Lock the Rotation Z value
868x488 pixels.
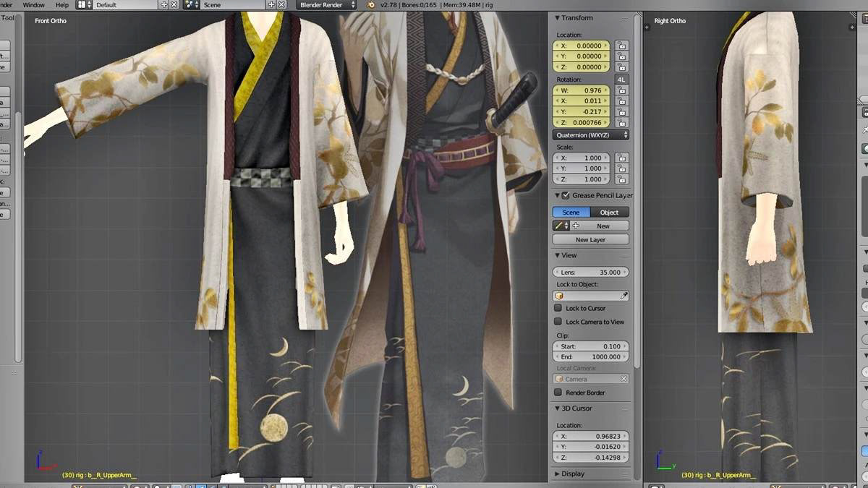[622, 123]
